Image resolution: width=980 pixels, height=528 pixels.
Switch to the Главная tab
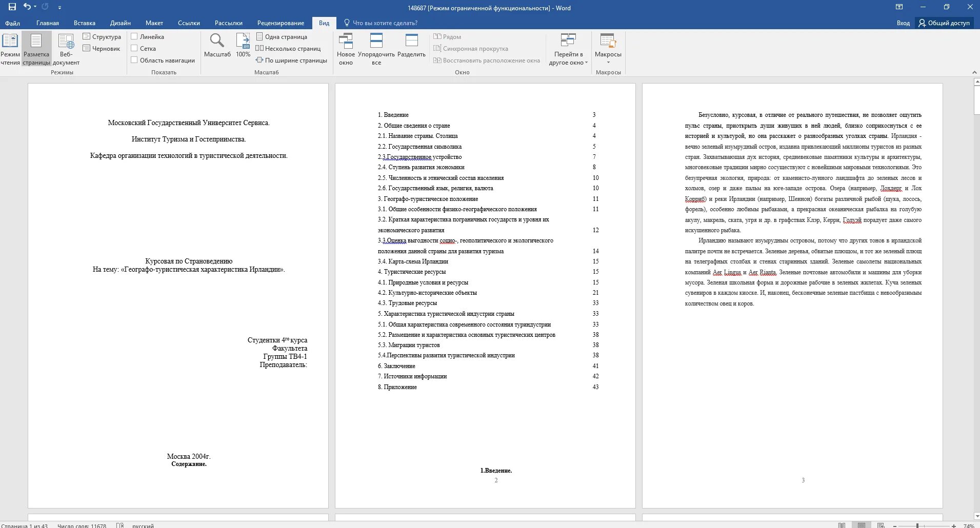(48, 23)
